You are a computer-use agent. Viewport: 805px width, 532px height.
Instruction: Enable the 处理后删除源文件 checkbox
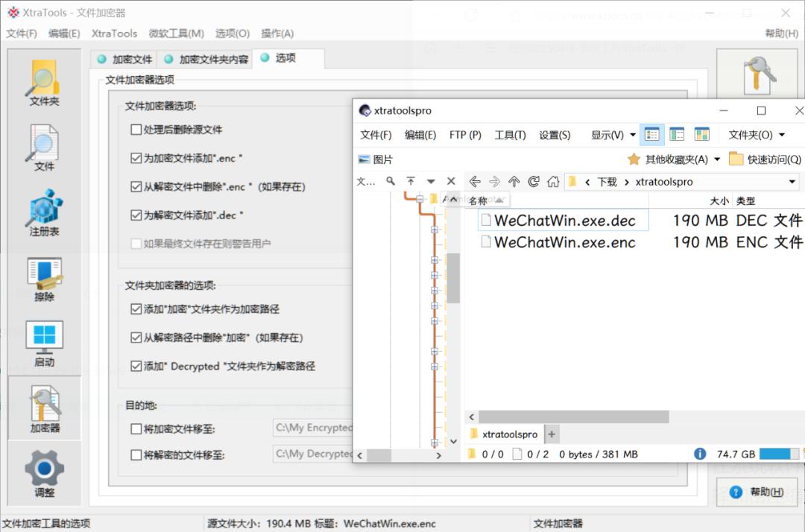pos(136,130)
